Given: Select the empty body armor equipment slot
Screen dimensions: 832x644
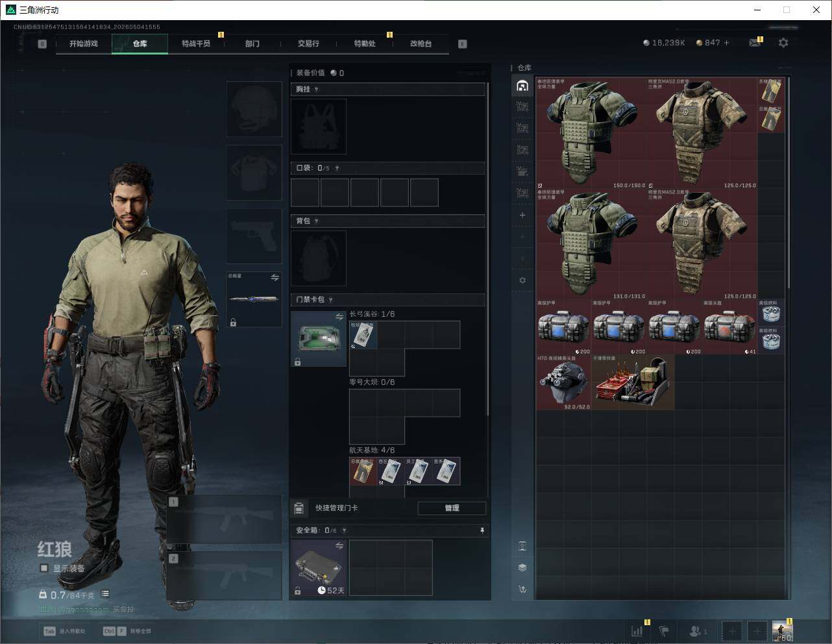Looking at the screenshot, I should [x=254, y=173].
